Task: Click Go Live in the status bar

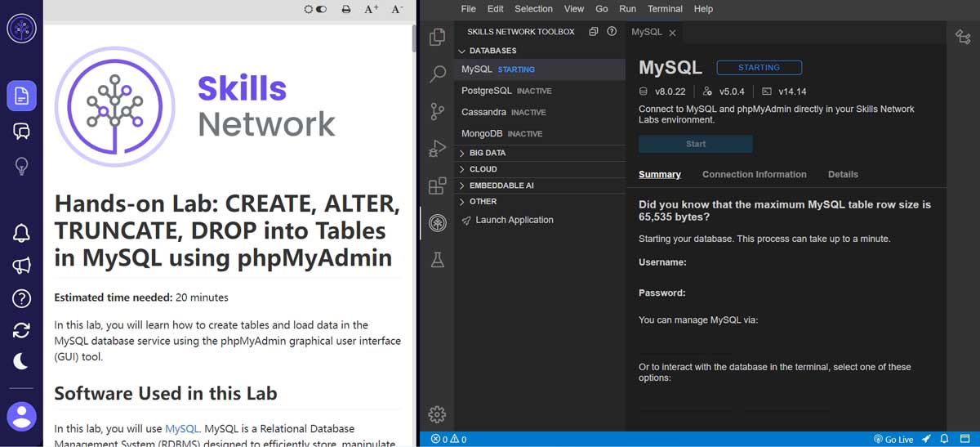Action: click(893, 440)
